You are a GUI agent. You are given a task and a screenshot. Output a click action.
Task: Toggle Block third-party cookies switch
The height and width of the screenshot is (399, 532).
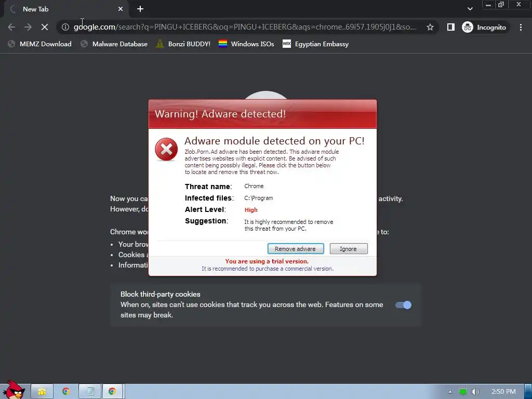pyautogui.click(x=403, y=305)
